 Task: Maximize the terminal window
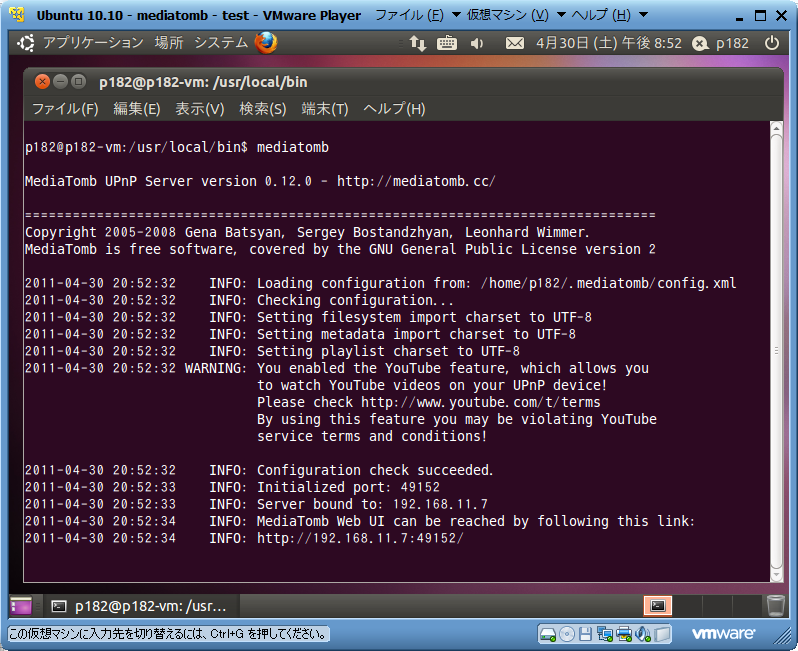[x=78, y=81]
